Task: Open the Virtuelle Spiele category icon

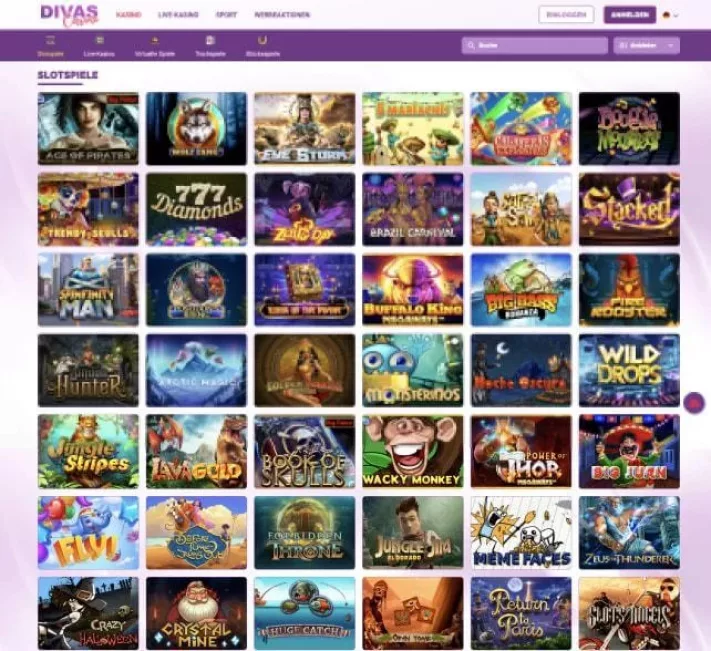Action: pos(155,40)
